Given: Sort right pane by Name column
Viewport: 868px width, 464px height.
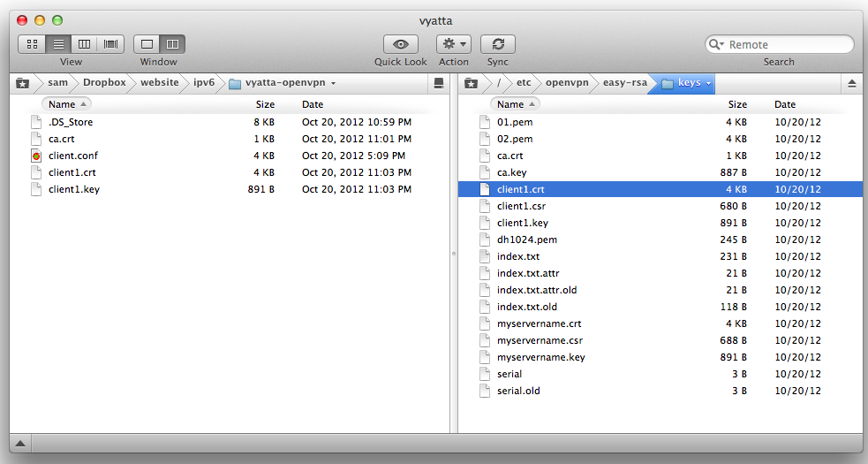Looking at the screenshot, I should (516, 104).
